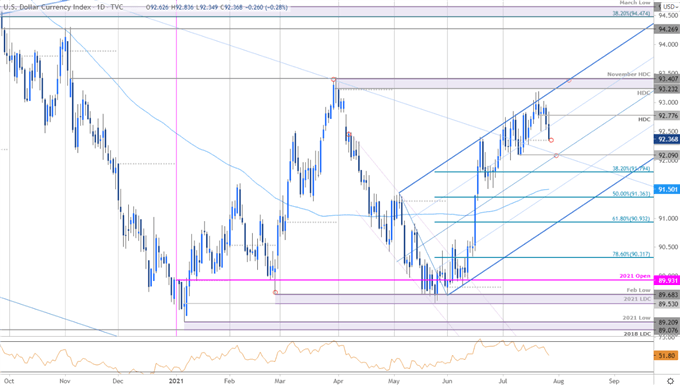Screen dimensions: 680x385
Task: Select the 92.368 current price label
Action: point(666,139)
